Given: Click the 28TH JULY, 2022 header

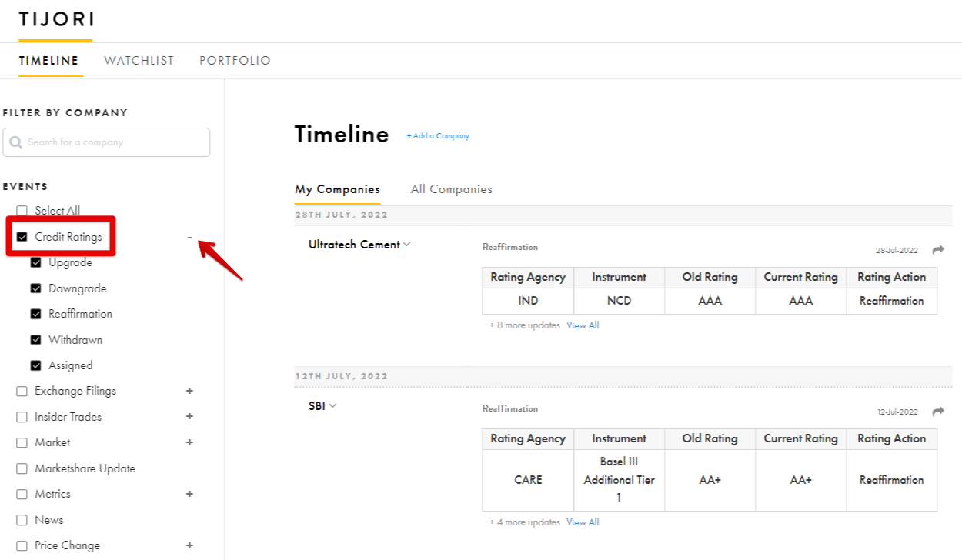Looking at the screenshot, I should point(342,215).
